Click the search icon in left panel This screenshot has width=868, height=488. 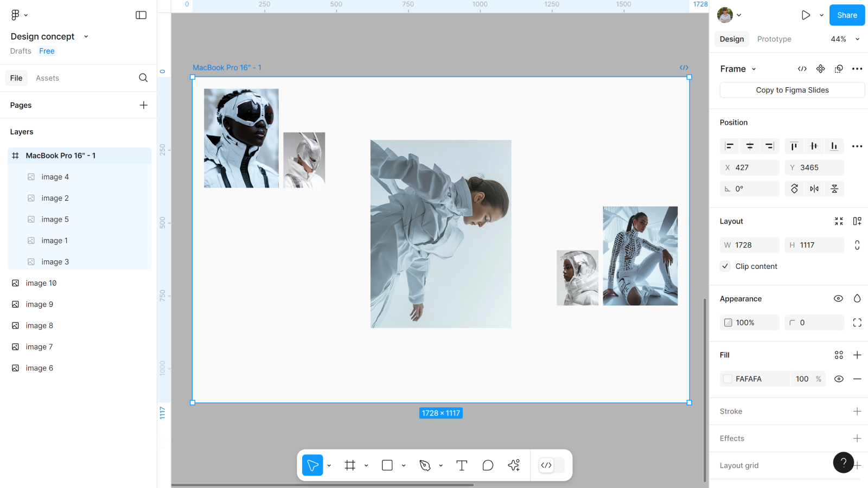tap(143, 78)
